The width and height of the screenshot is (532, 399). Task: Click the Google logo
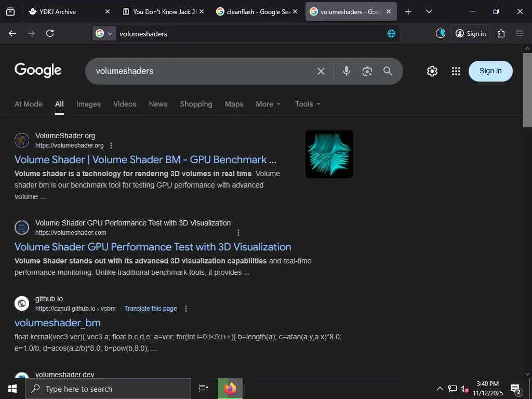click(38, 70)
